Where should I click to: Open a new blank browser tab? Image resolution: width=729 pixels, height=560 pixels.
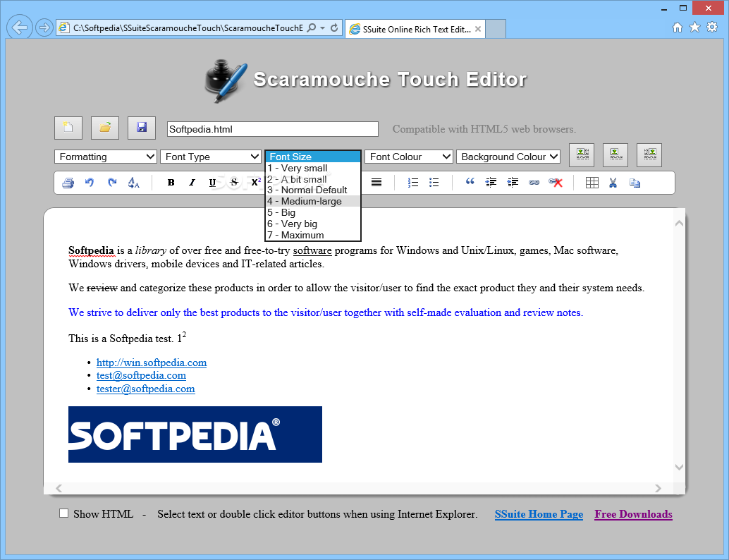(496, 29)
